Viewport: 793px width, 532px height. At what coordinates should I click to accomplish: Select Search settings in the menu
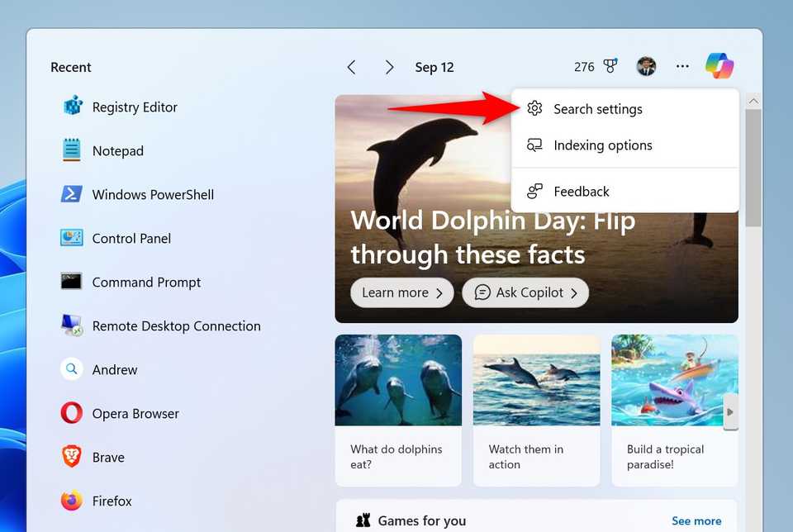click(x=597, y=109)
